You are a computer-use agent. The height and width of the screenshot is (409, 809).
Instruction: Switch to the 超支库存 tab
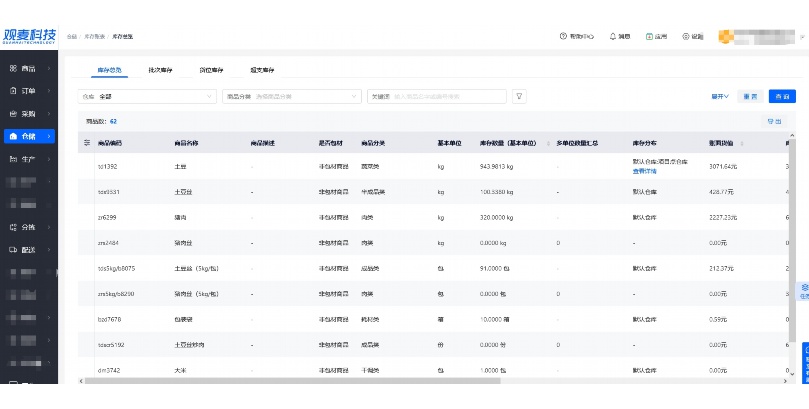tap(263, 70)
